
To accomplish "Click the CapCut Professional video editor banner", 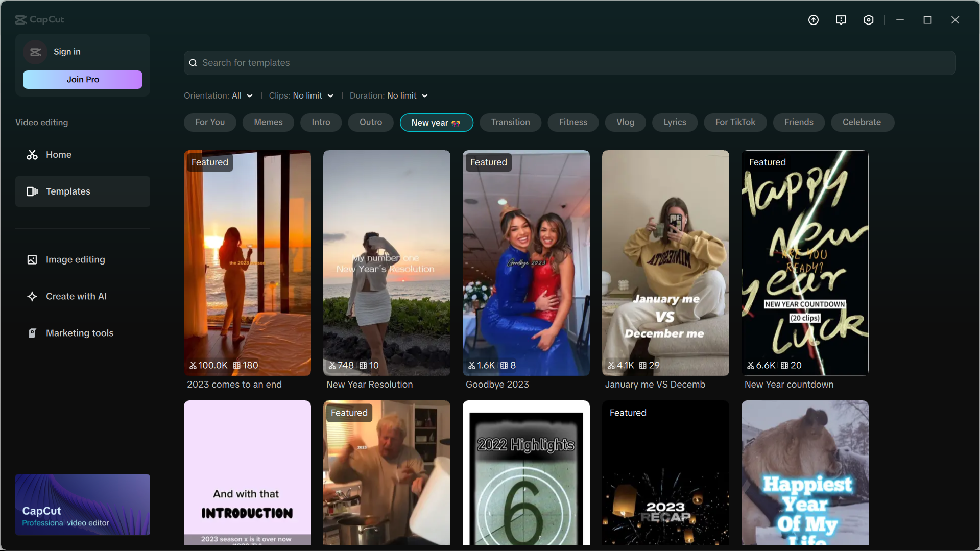I will [83, 505].
